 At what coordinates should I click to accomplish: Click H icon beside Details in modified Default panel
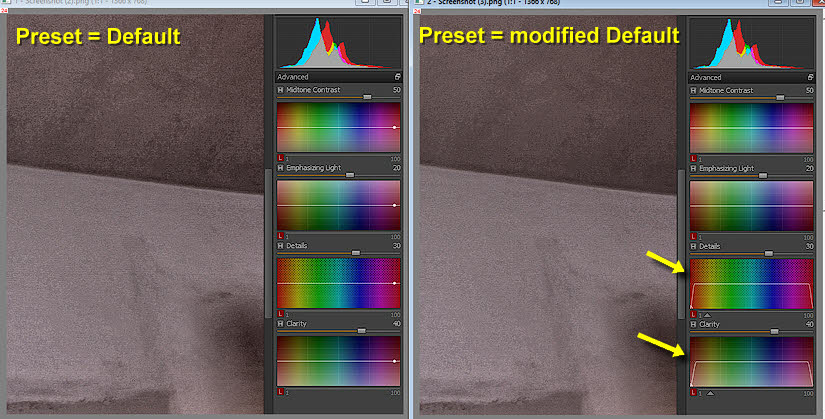[694, 246]
